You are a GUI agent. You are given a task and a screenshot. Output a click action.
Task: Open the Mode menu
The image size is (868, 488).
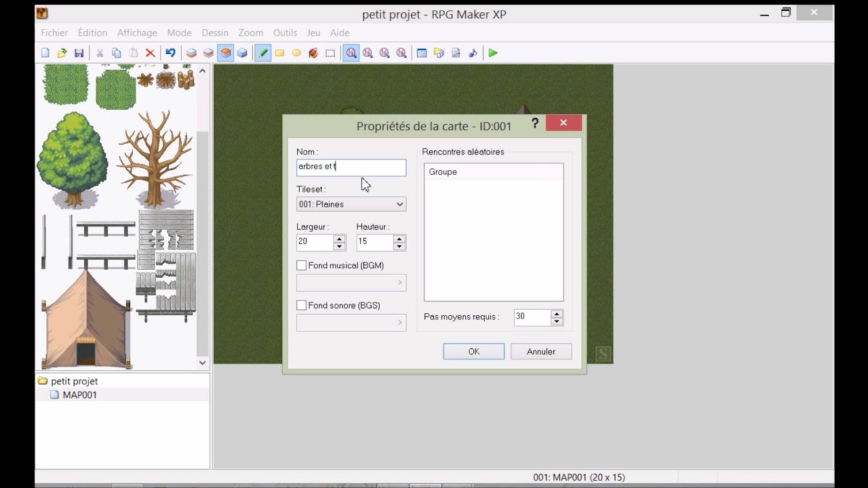tap(179, 33)
